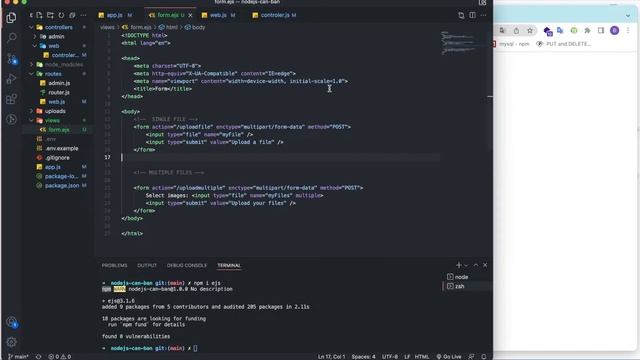Open admin.js in routes folder
This screenshot has width=640, height=360.
coord(59,83)
